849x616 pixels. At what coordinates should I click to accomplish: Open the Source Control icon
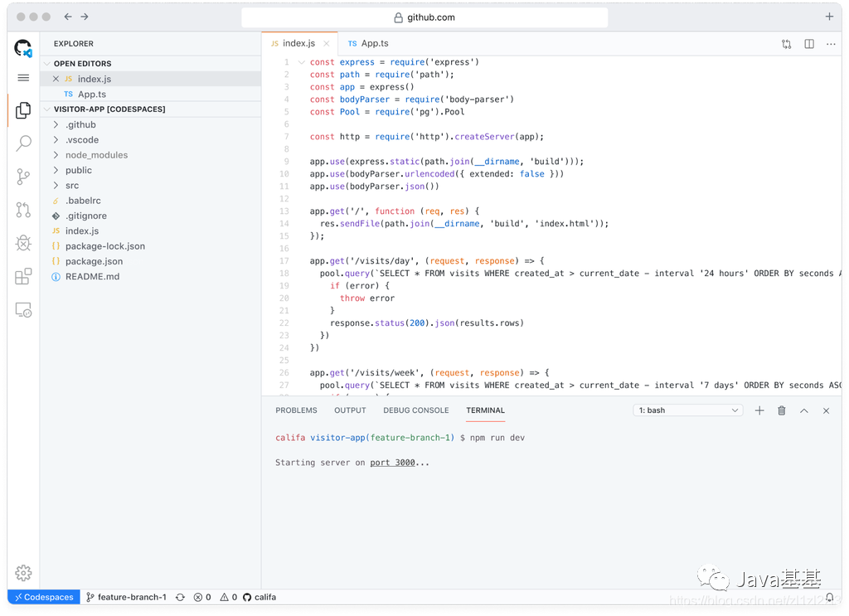point(23,177)
